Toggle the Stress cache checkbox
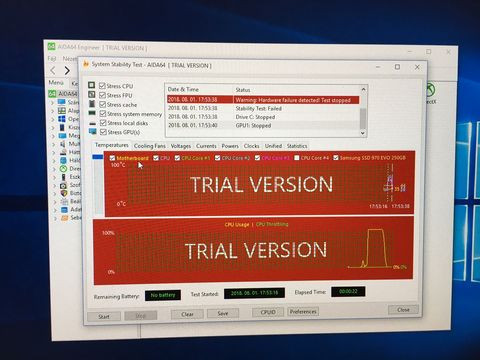The image size is (480, 360). pos(103,104)
